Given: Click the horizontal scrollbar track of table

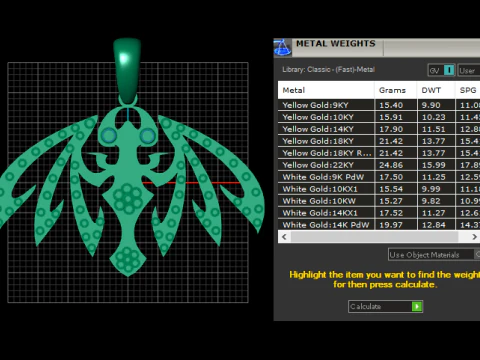Looking at the screenshot, I should pos(374,237).
